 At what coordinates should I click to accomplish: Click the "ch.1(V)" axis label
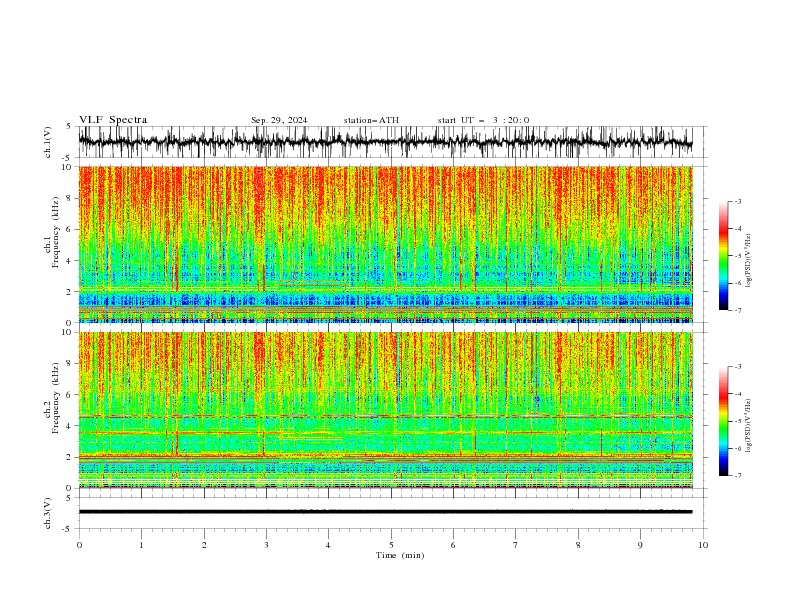[x=48, y=142]
